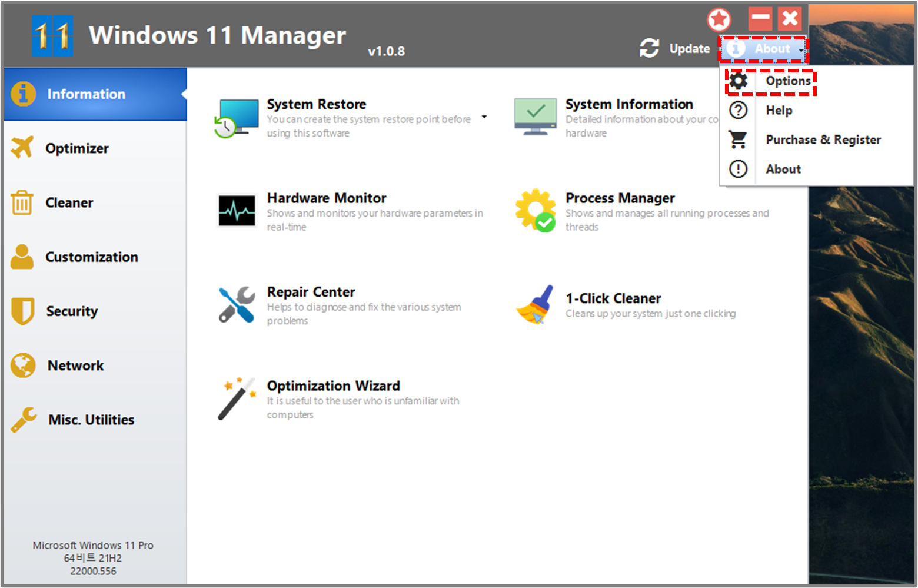The width and height of the screenshot is (918, 588).
Task: Click the Misc. Utilities wrench icon
Action: pyautogui.click(x=24, y=420)
